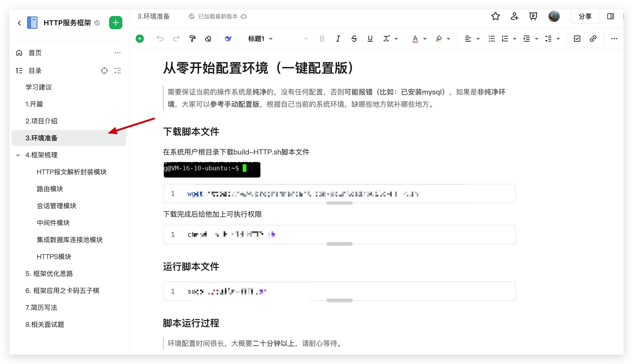Image resolution: width=633 pixels, height=364 pixels.
Task: Open the 路由模块 page
Action: [50, 189]
